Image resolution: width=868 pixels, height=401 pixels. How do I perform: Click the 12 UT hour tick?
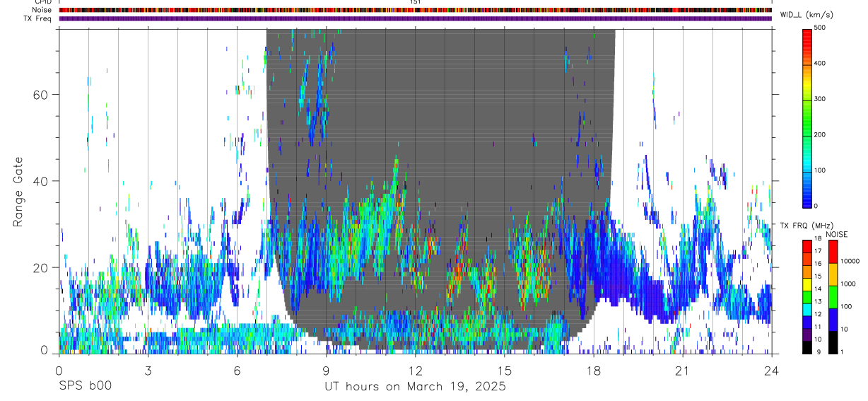pos(415,371)
